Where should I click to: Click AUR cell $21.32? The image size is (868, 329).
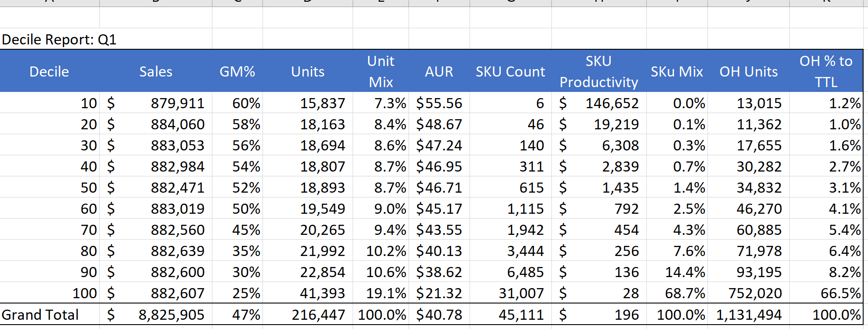tap(439, 293)
